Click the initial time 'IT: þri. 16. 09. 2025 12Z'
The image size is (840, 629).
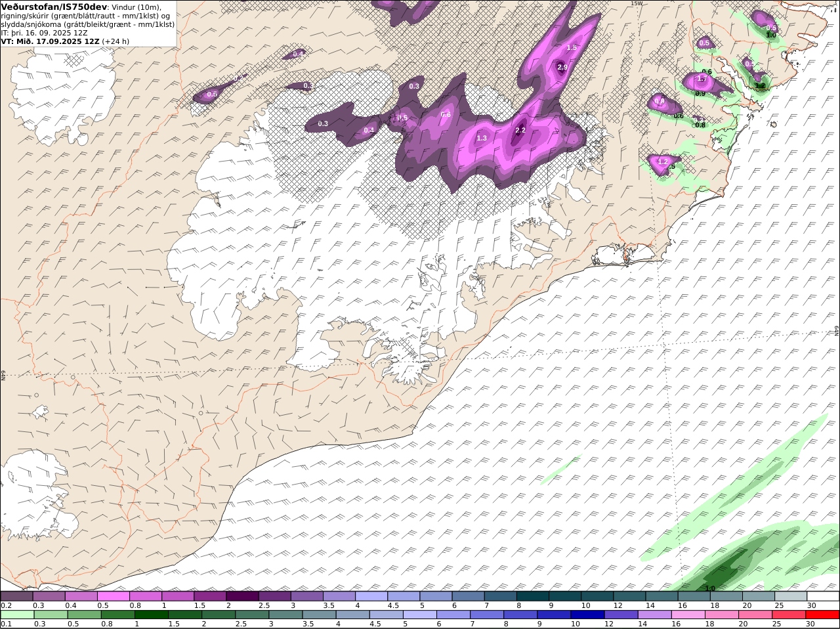click(44, 32)
